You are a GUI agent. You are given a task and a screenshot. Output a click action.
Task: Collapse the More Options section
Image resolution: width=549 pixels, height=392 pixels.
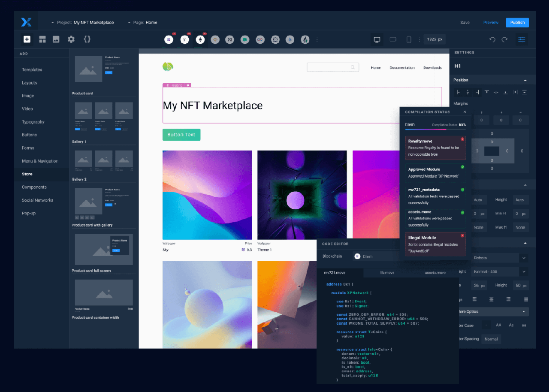(524, 312)
